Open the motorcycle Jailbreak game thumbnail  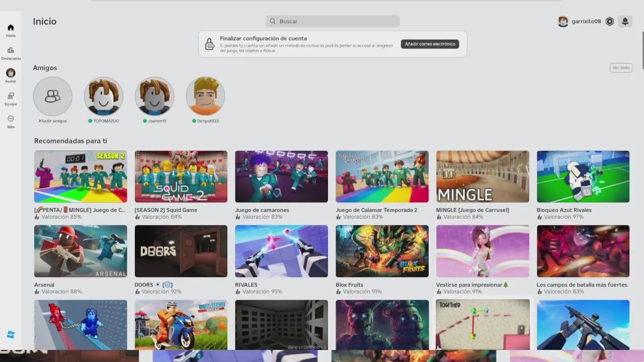point(181,325)
